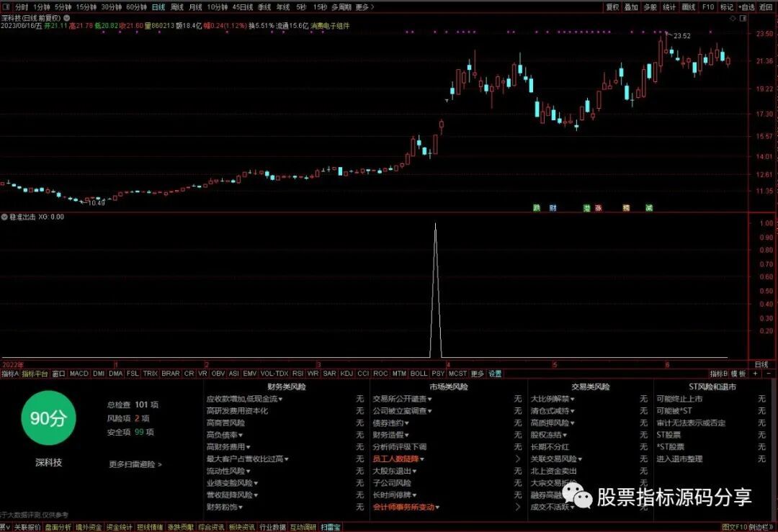The width and height of the screenshot is (778, 532).
Task: Expand 更多 periods at top
Action: point(365,7)
